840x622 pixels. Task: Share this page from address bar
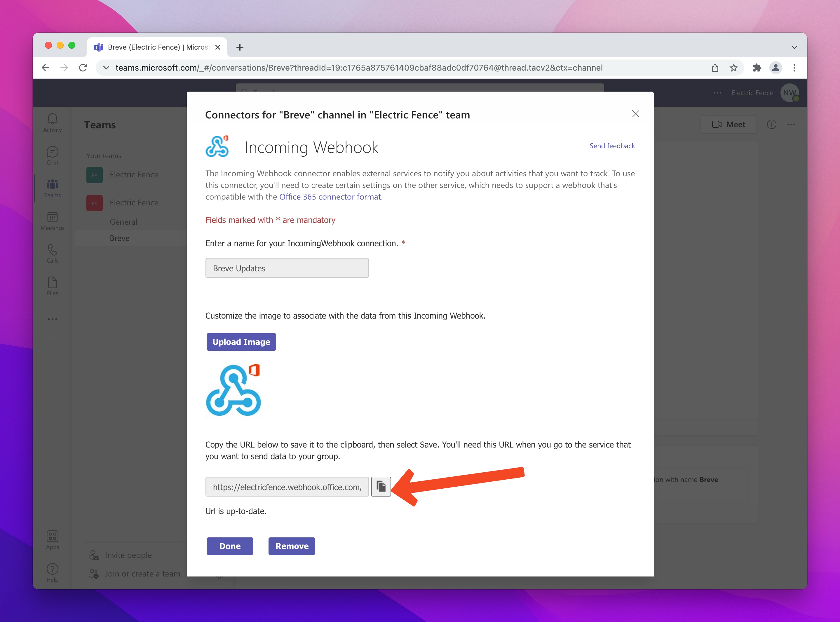point(715,68)
